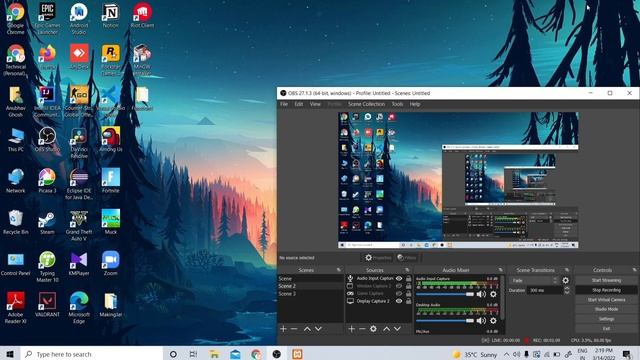This screenshot has height=360, width=640.
Task: Open the View menu in OBS
Action: tap(315, 104)
